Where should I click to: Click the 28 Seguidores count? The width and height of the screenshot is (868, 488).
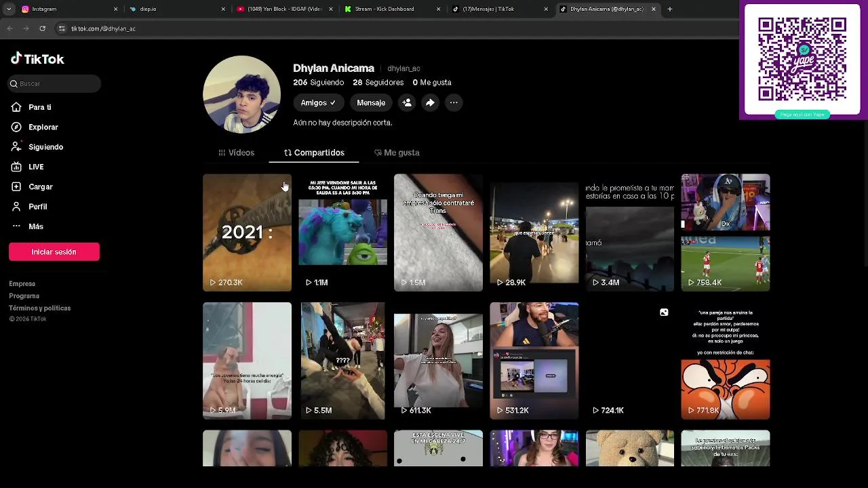tap(378, 83)
